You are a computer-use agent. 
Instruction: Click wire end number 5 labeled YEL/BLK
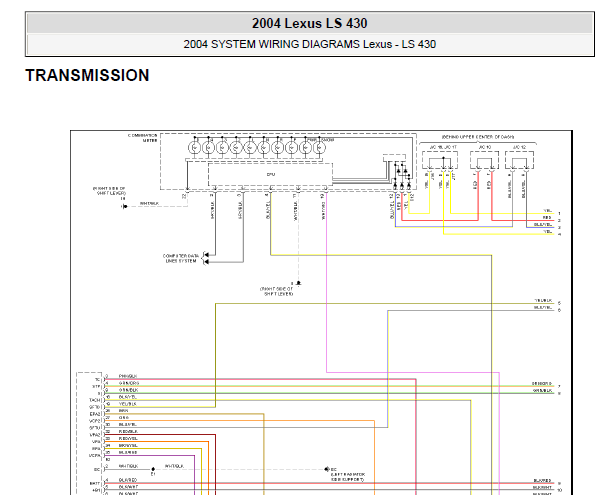click(559, 303)
